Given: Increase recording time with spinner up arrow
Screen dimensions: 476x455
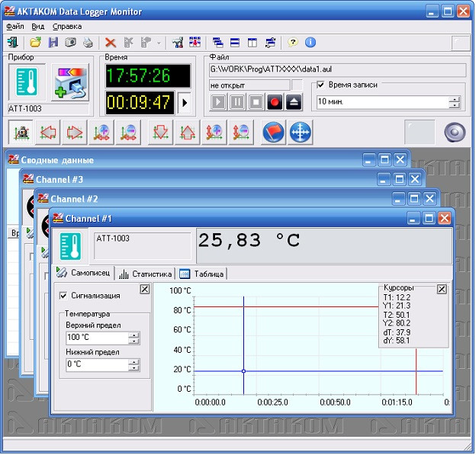Looking at the screenshot, I should click(x=455, y=99).
